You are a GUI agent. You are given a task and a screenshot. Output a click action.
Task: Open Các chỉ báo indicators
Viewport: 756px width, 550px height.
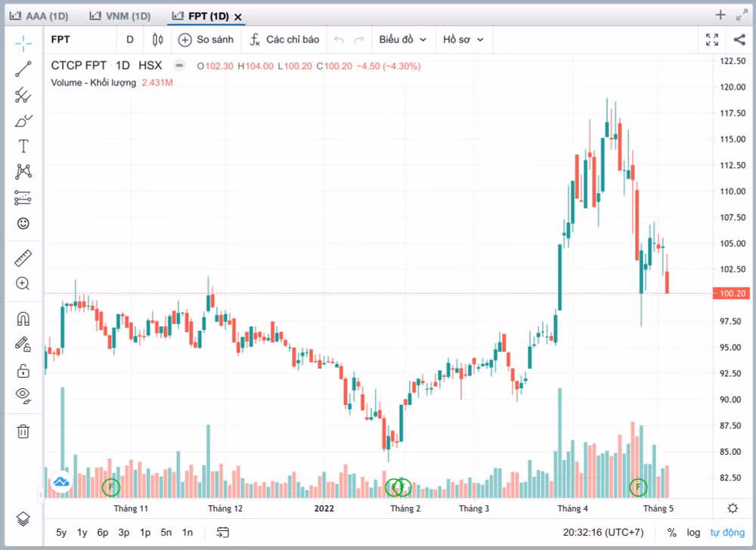tap(284, 39)
